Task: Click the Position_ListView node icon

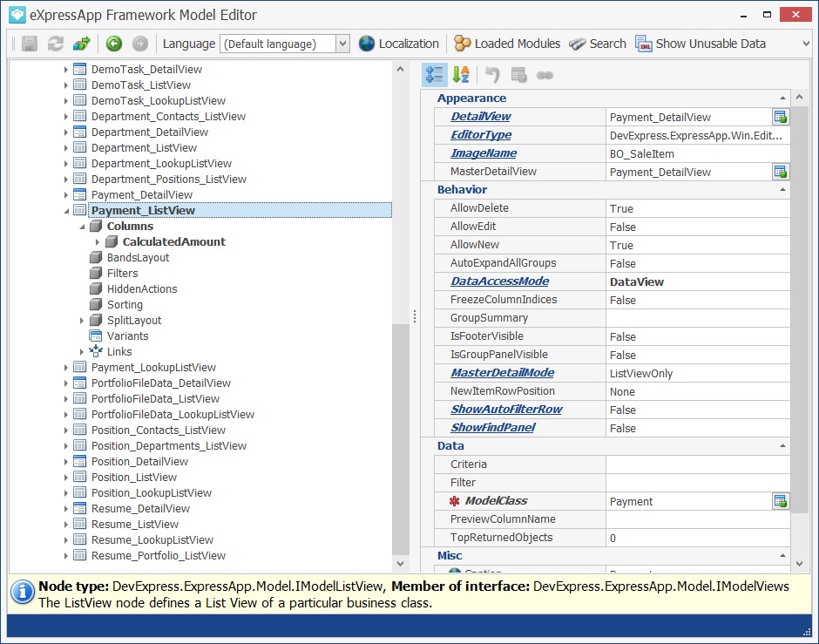Action: click(x=80, y=477)
